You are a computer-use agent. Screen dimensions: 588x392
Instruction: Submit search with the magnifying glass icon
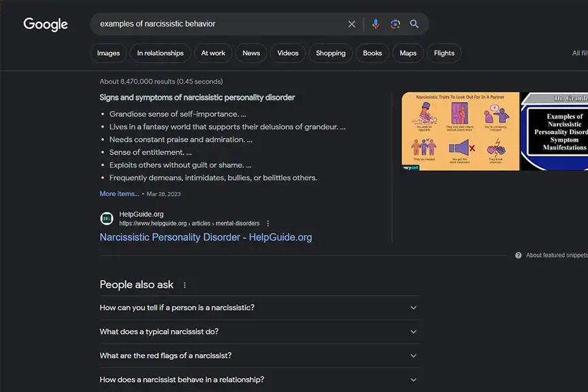click(414, 24)
